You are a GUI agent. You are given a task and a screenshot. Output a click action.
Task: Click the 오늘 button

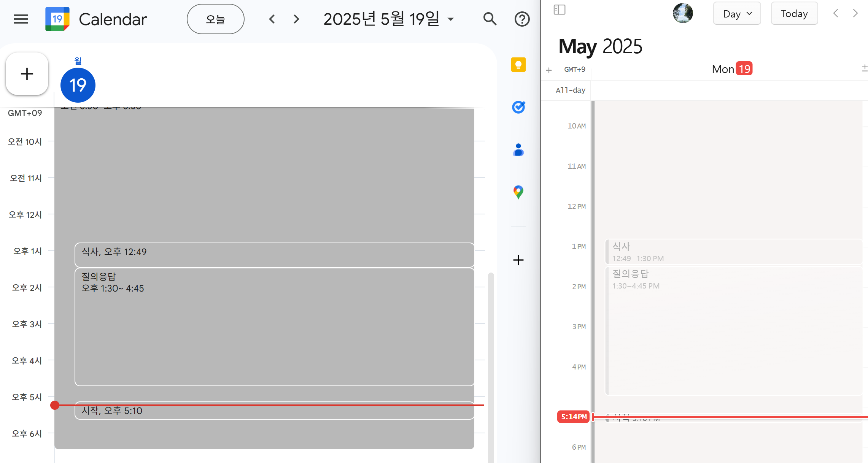point(215,19)
